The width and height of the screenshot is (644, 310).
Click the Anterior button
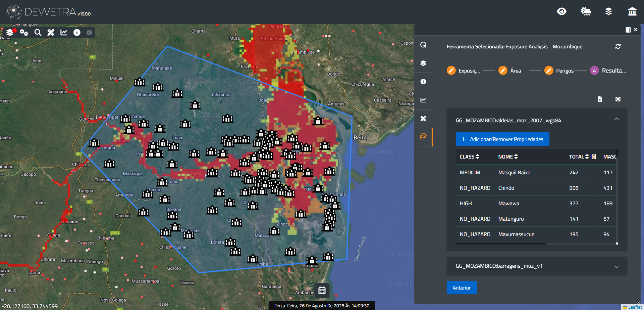462,288
